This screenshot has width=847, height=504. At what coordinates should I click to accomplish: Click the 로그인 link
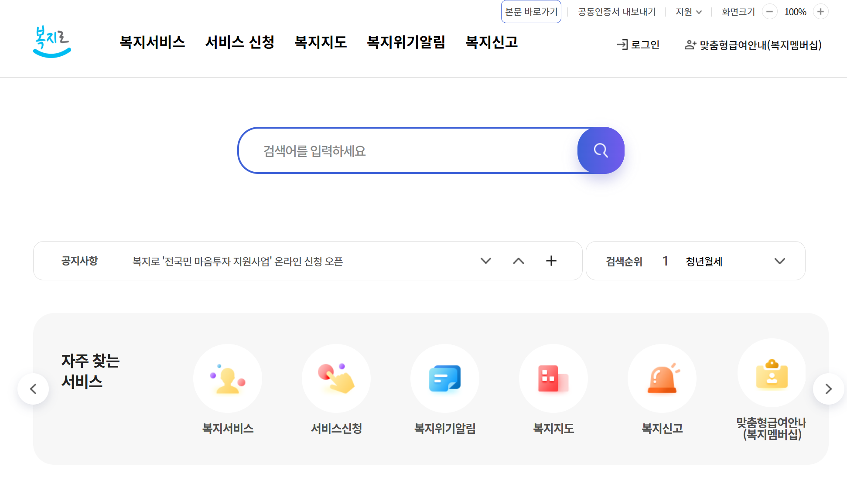coord(638,44)
